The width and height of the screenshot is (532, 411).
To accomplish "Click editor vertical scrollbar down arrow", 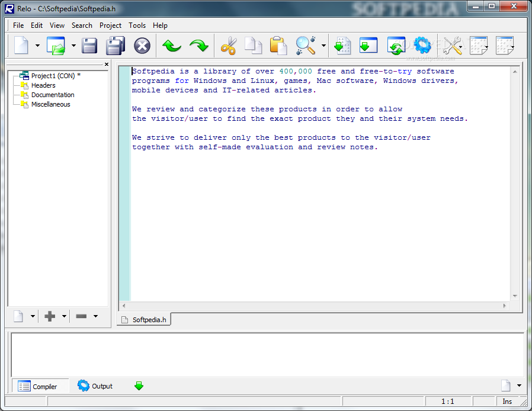I will point(515,296).
